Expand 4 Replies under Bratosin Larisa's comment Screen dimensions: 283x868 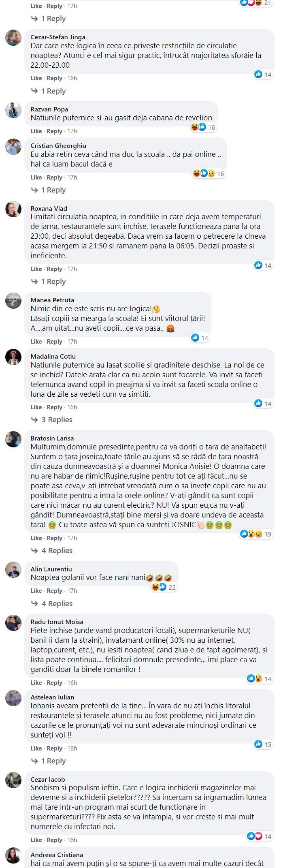pos(52,551)
